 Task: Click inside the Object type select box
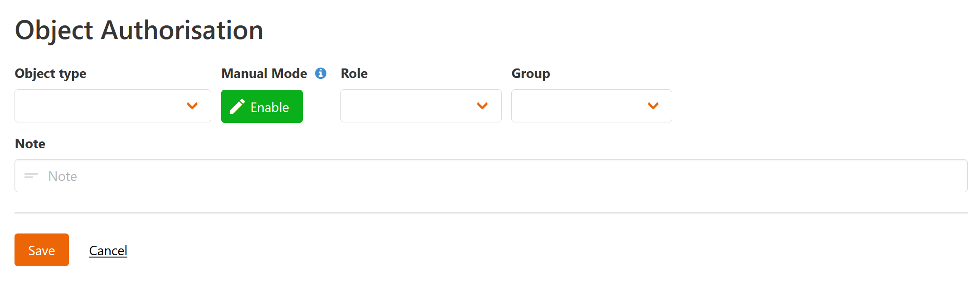tap(100, 106)
